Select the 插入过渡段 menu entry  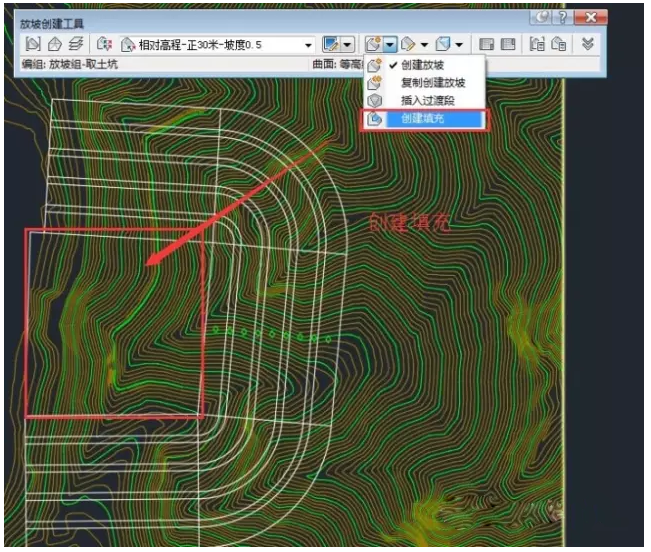click(x=429, y=101)
